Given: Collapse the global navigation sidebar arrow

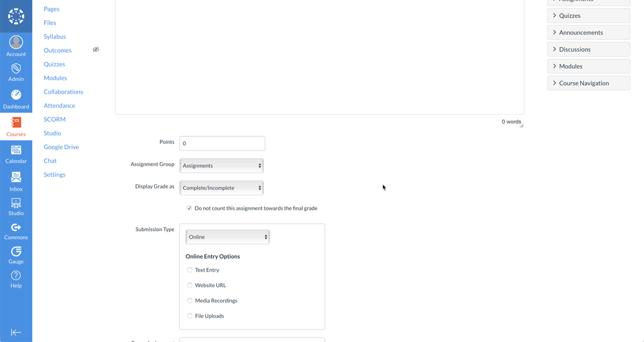Looking at the screenshot, I should [x=16, y=332].
